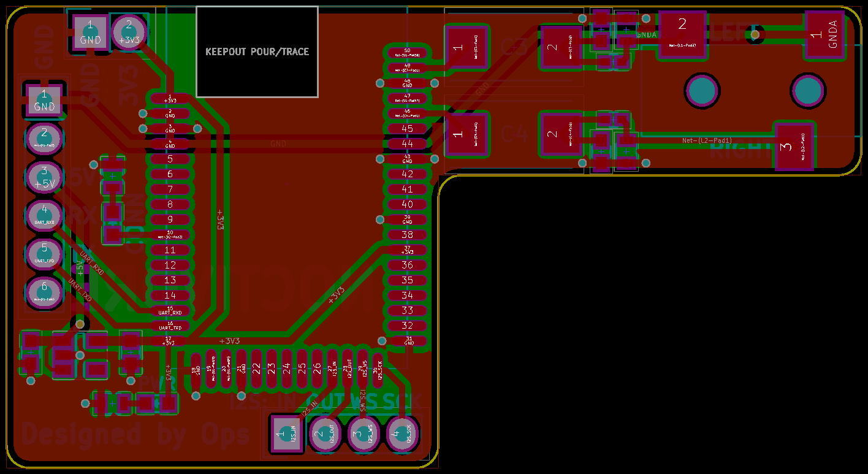Select GNDA pad 1 at top right
Image resolution: width=868 pixels, height=474 pixels.
[x=825, y=36]
